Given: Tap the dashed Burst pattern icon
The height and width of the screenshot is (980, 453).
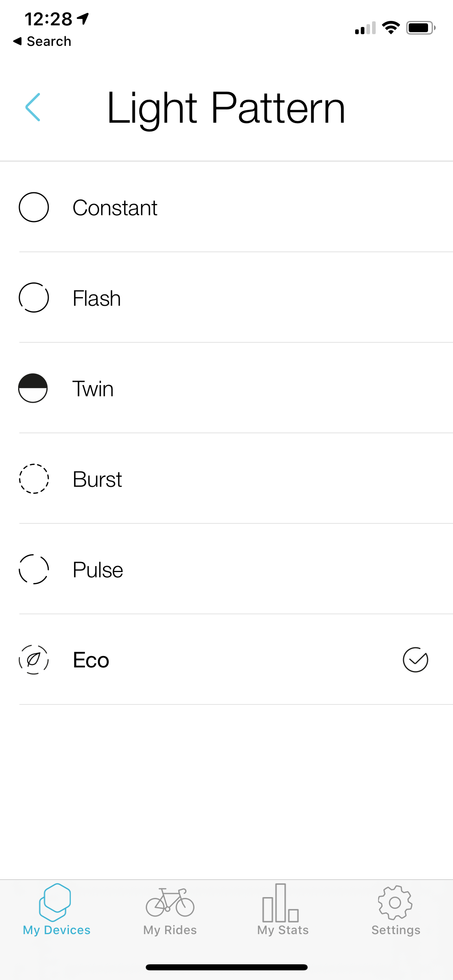Looking at the screenshot, I should click(34, 479).
